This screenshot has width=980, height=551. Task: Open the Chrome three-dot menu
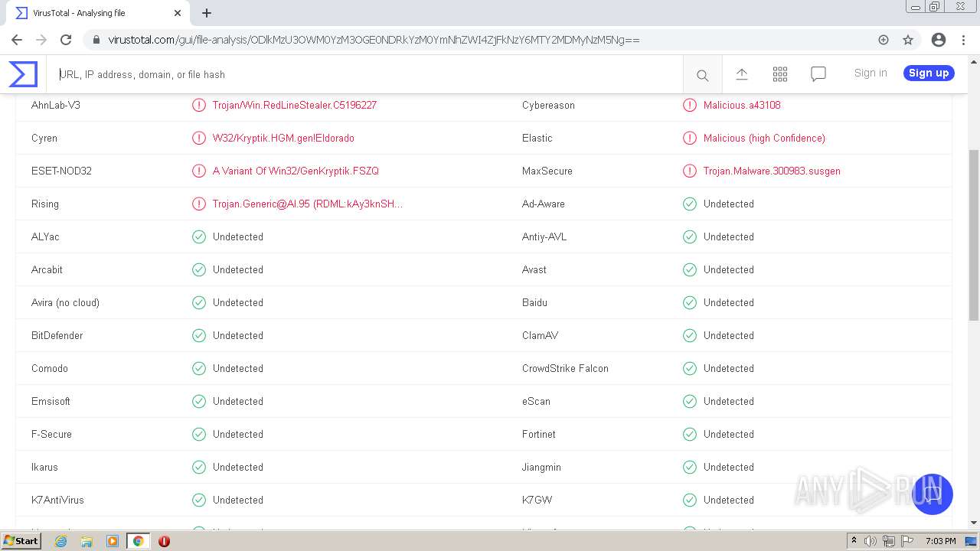(x=963, y=40)
